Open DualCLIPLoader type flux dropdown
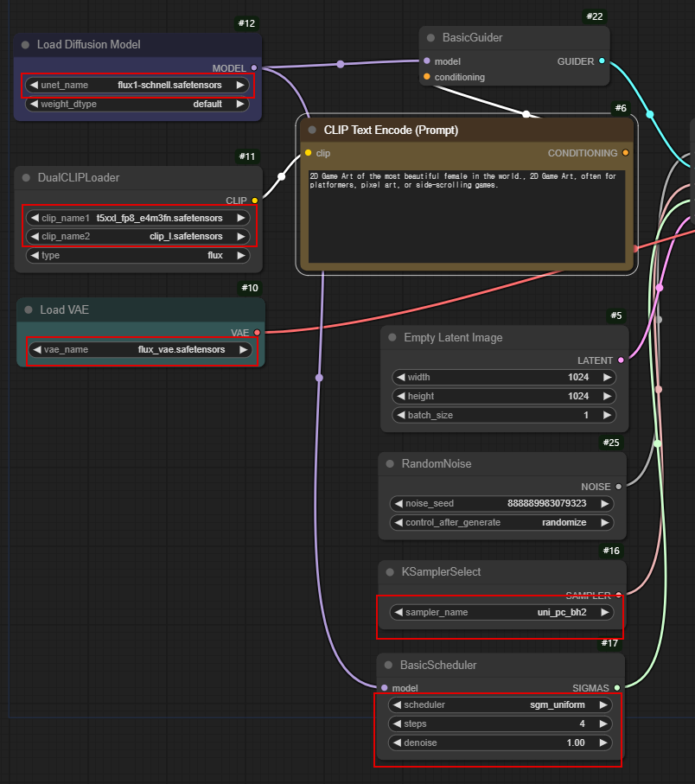 [x=138, y=256]
